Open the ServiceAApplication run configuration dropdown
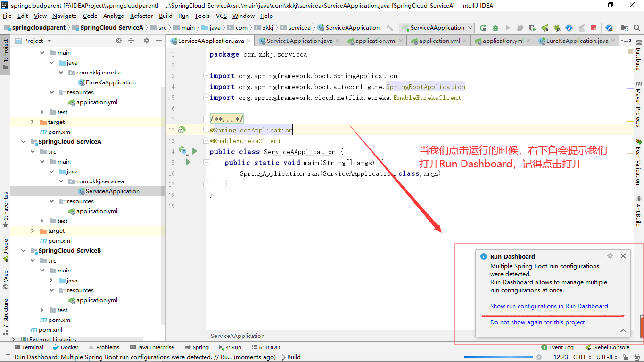The width and height of the screenshot is (644, 362). point(437,28)
